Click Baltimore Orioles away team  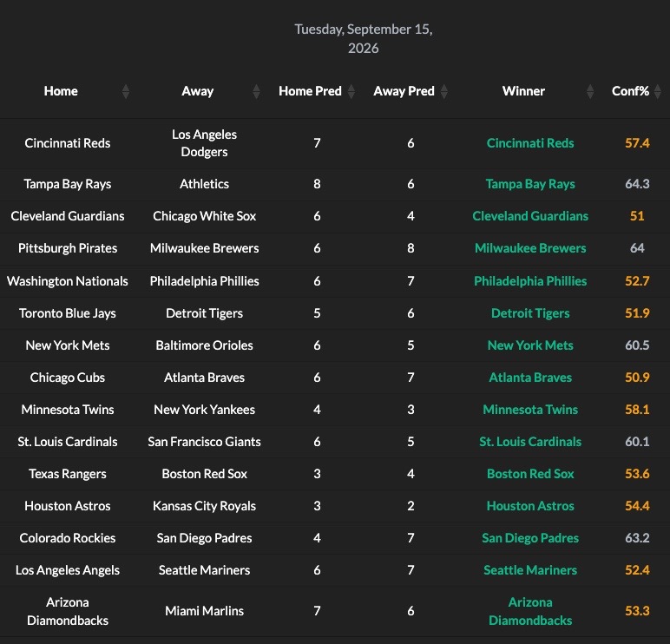(x=204, y=345)
